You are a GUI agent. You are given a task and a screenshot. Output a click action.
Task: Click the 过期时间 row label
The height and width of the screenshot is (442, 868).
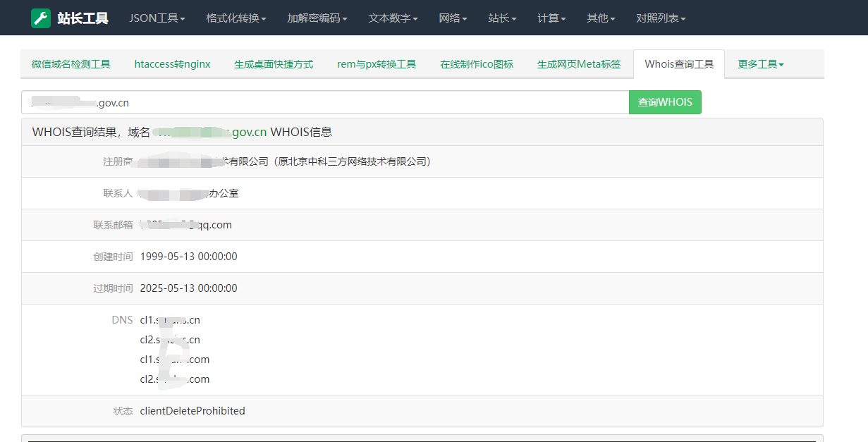pyautogui.click(x=113, y=288)
